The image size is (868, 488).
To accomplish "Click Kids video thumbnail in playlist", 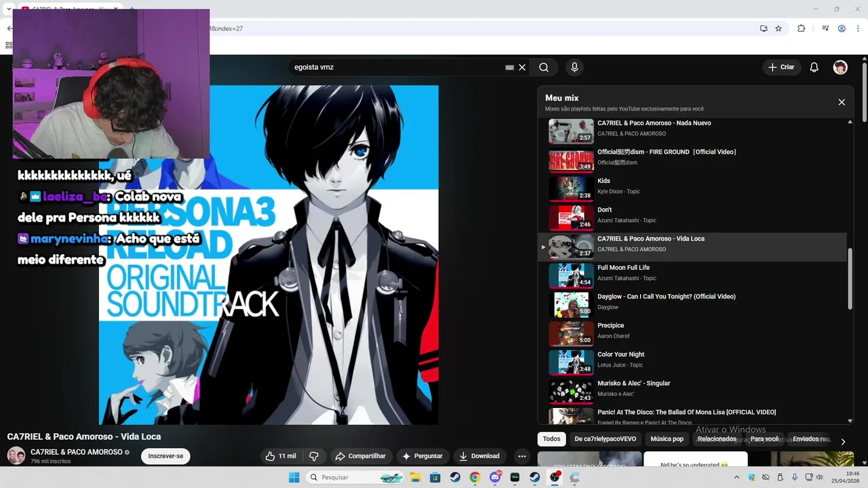I will pos(571,189).
